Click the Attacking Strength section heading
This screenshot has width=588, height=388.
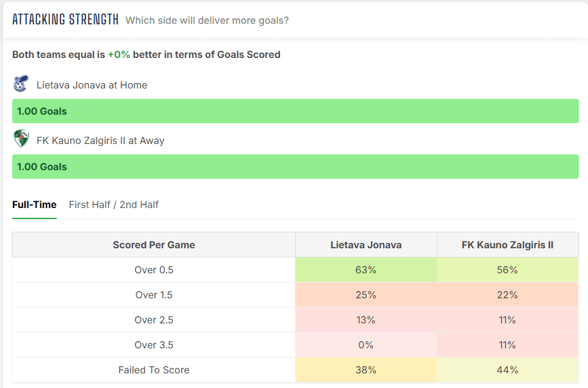[65, 20]
